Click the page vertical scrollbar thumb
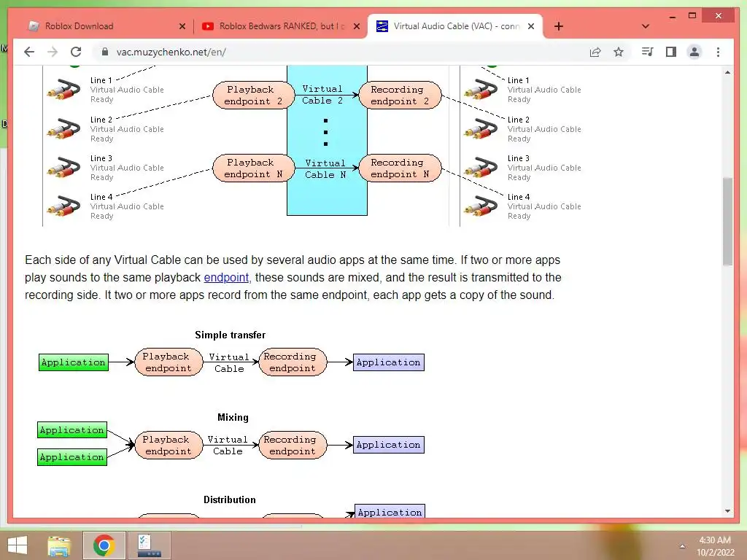747x560 pixels. click(727, 222)
